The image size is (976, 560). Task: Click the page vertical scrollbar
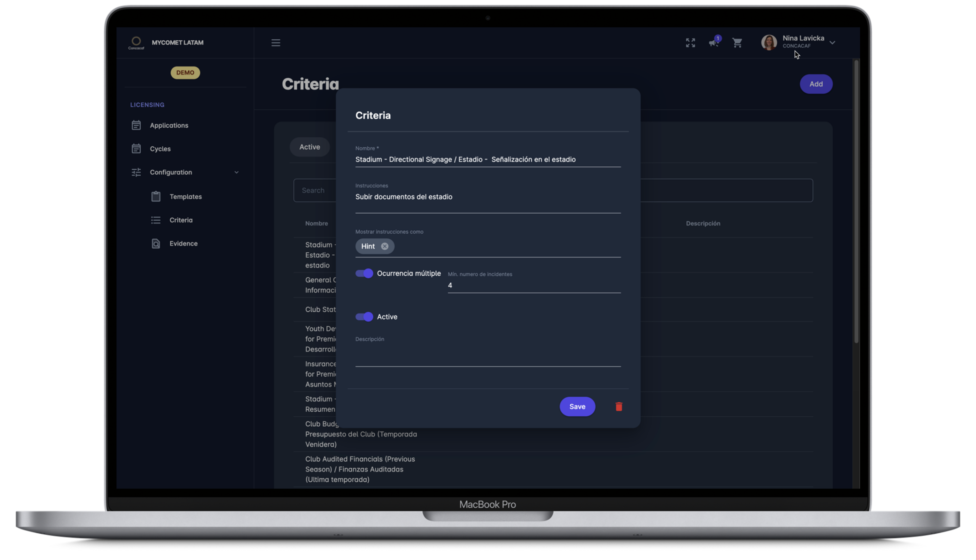click(x=856, y=200)
